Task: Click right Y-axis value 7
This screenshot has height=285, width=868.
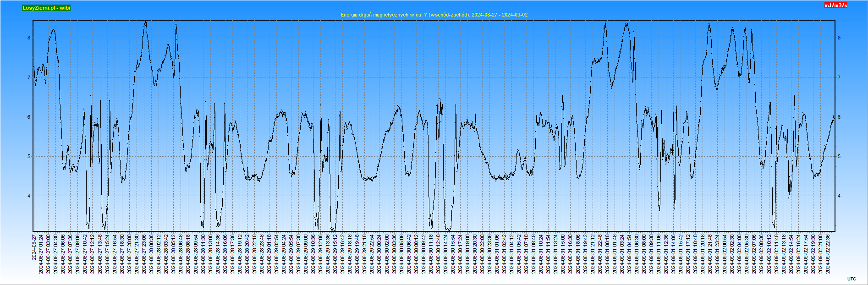Action: click(839, 77)
